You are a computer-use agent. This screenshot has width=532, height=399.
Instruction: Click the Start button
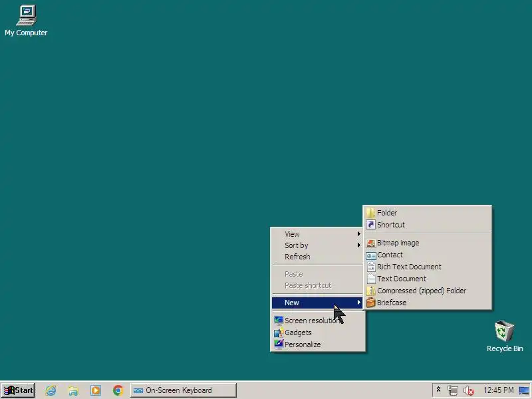coord(18,390)
